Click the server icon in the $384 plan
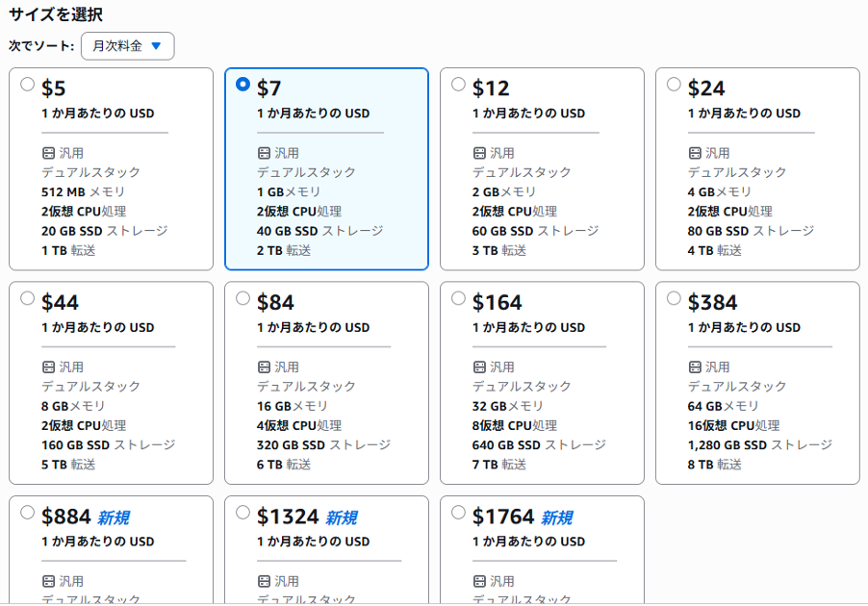This screenshot has height=606, width=868. coord(695,366)
